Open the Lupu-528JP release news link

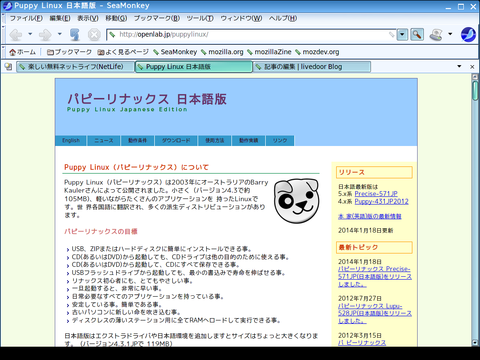[375, 313]
